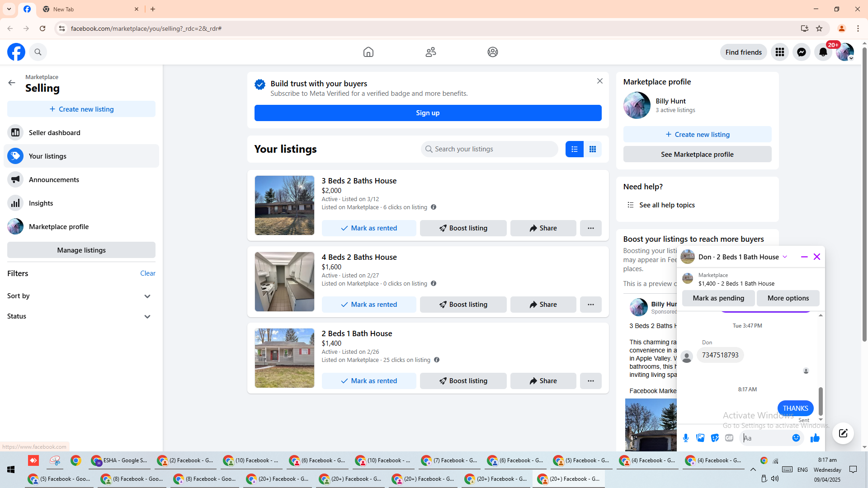Screen dimensions: 868x488
Task: View info about 0 clicks on listing
Action: (x=434, y=283)
